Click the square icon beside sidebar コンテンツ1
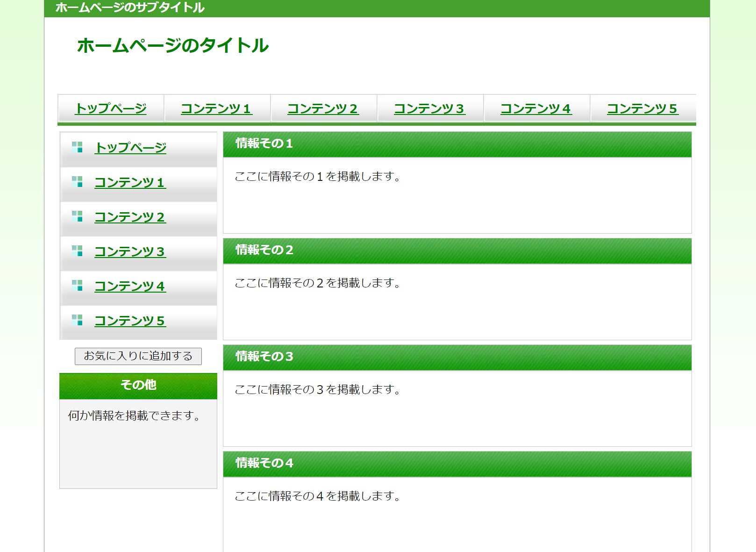The image size is (756, 552). (77, 182)
